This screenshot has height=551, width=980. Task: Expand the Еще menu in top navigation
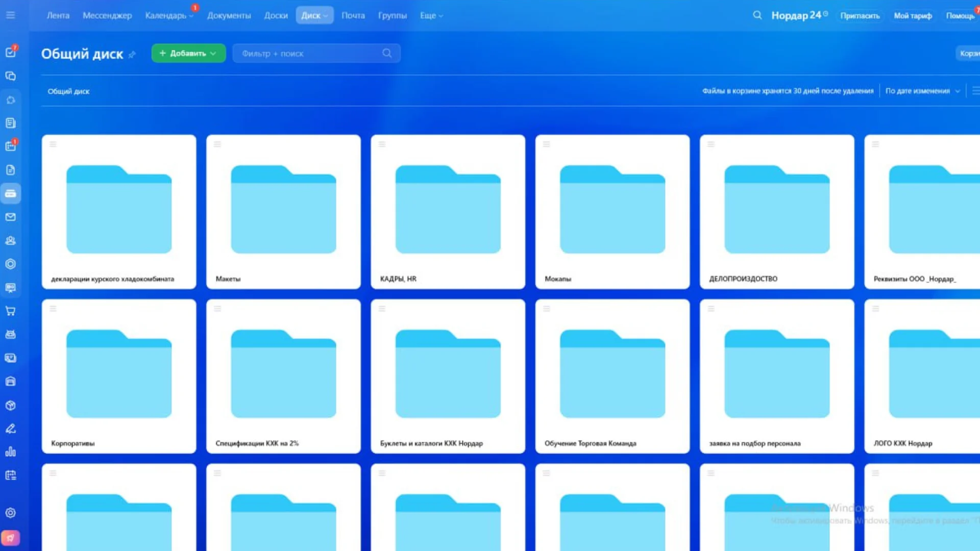click(x=431, y=16)
